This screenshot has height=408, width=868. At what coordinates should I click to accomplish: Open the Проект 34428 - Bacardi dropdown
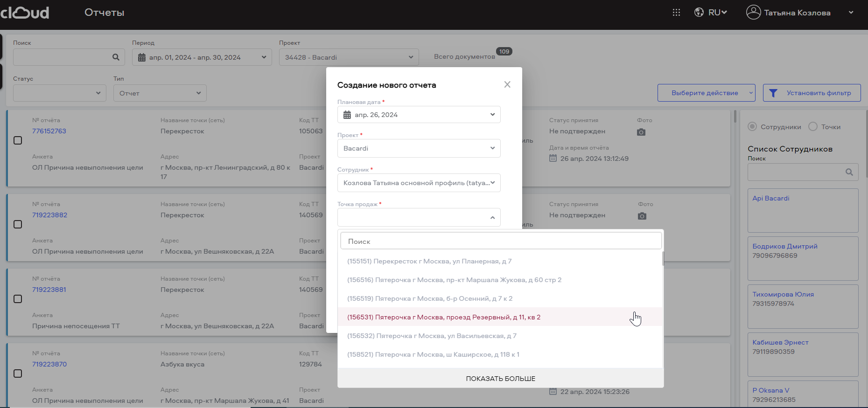[349, 57]
